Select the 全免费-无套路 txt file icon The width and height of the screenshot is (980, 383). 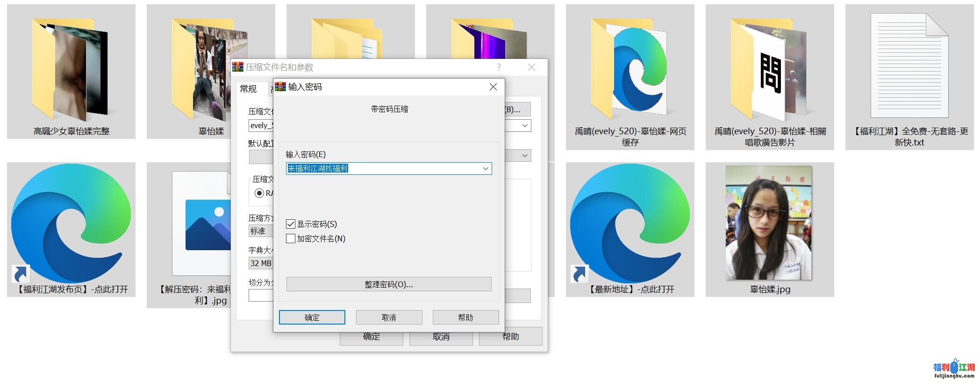point(909,65)
